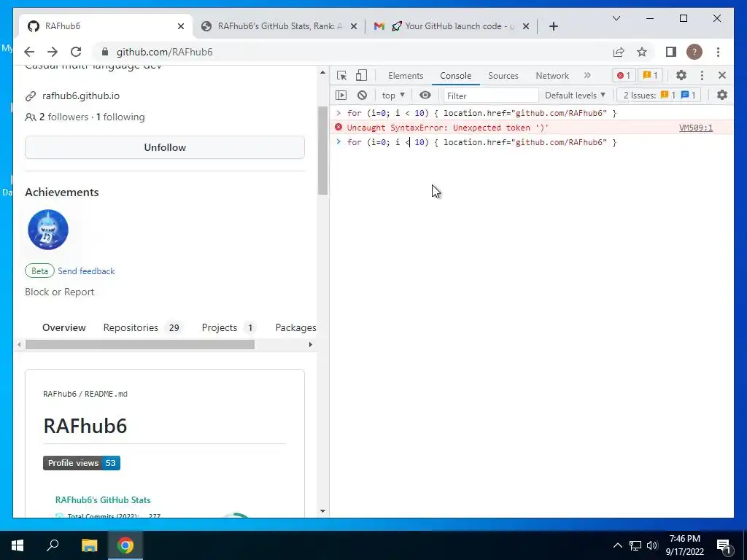Bookmark this tab star icon
Screen dimensions: 747x560
coord(642,52)
